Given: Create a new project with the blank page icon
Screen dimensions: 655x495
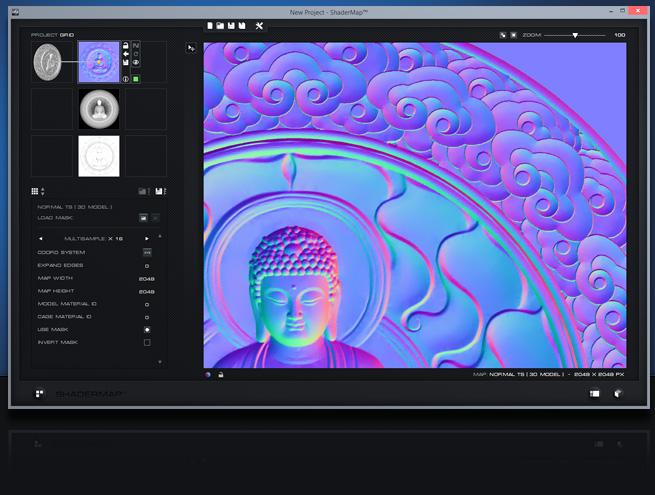Looking at the screenshot, I should [210, 26].
